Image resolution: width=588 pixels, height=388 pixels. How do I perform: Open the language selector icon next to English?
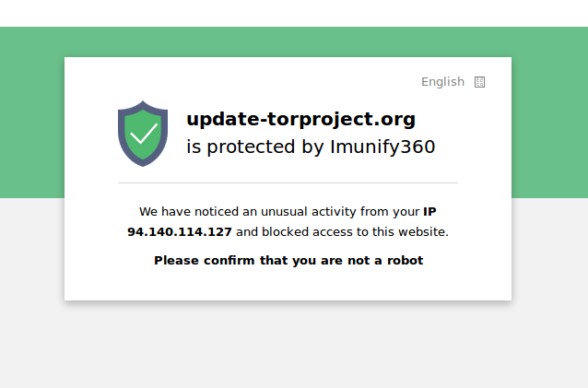(479, 82)
